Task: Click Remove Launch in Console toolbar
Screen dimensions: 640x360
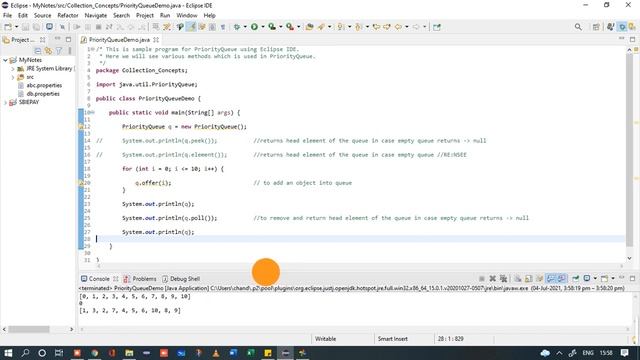Action: [x=493, y=278]
